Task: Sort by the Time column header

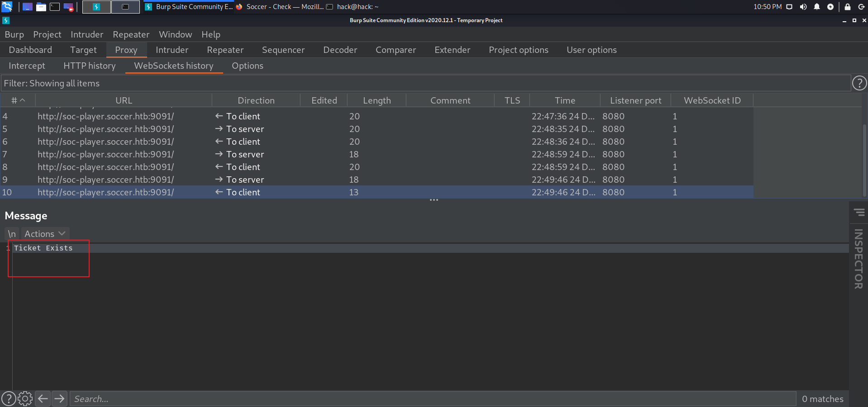Action: click(565, 100)
